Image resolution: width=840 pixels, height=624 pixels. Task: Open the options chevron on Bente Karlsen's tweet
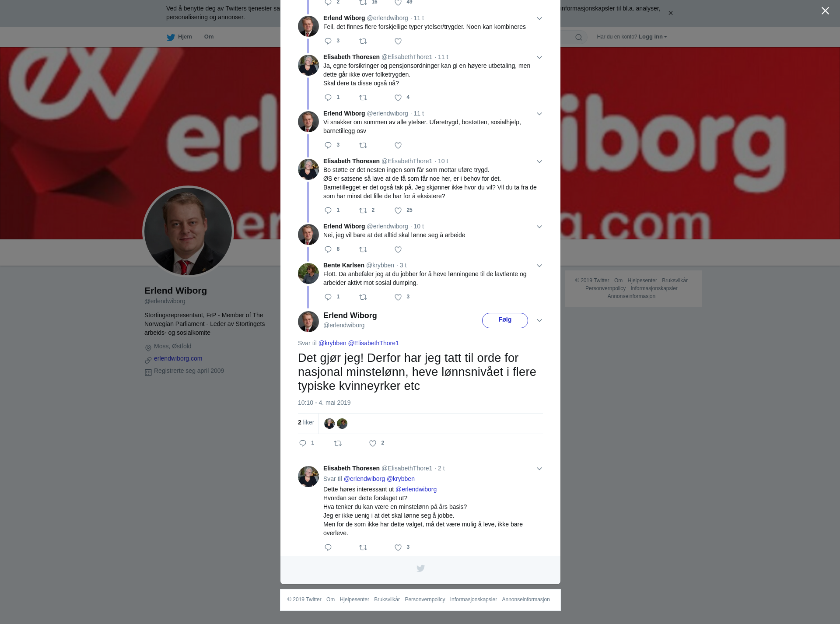coord(539,266)
